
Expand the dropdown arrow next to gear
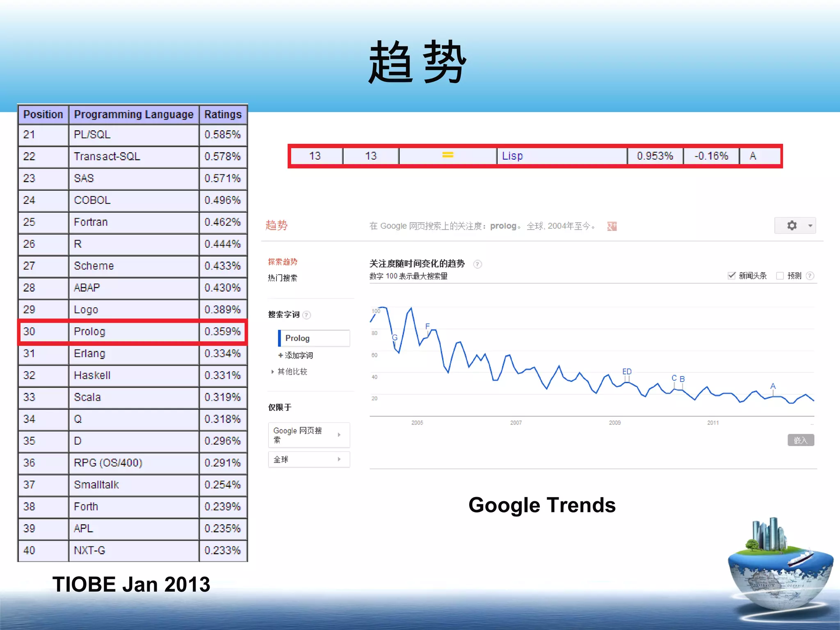[x=810, y=226]
